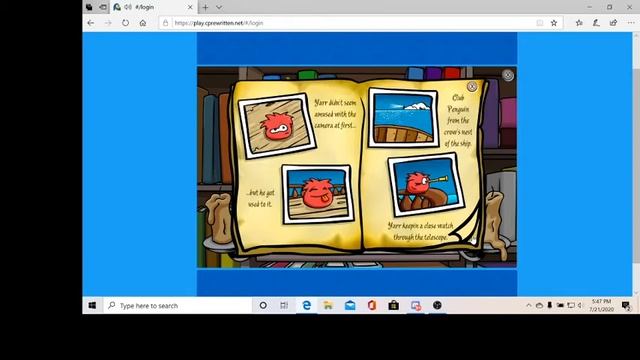Open Microsoft Edge from the taskbar
The height and width of the screenshot is (360, 640).
(307, 305)
